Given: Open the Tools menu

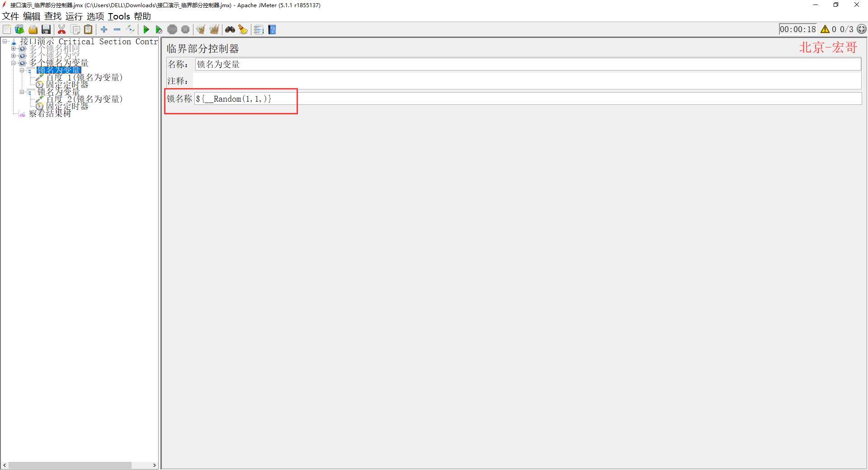Looking at the screenshot, I should click(x=119, y=16).
